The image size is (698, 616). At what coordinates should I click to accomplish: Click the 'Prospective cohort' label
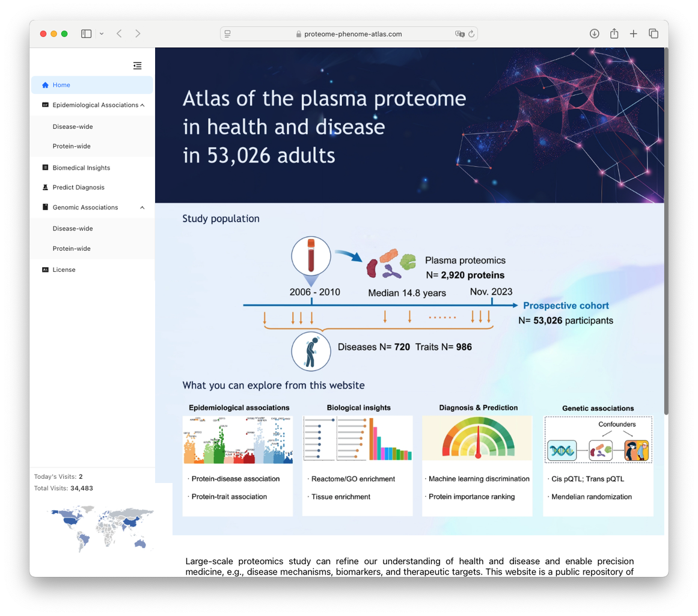(566, 306)
